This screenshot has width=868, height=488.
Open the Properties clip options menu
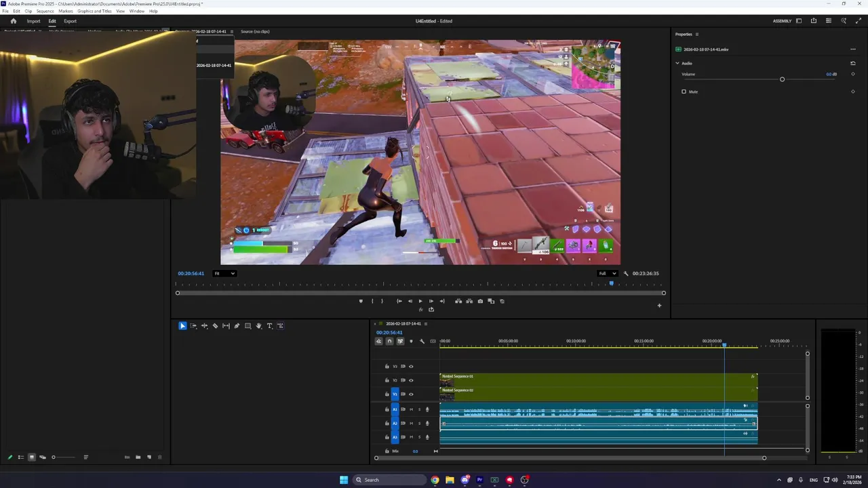853,49
